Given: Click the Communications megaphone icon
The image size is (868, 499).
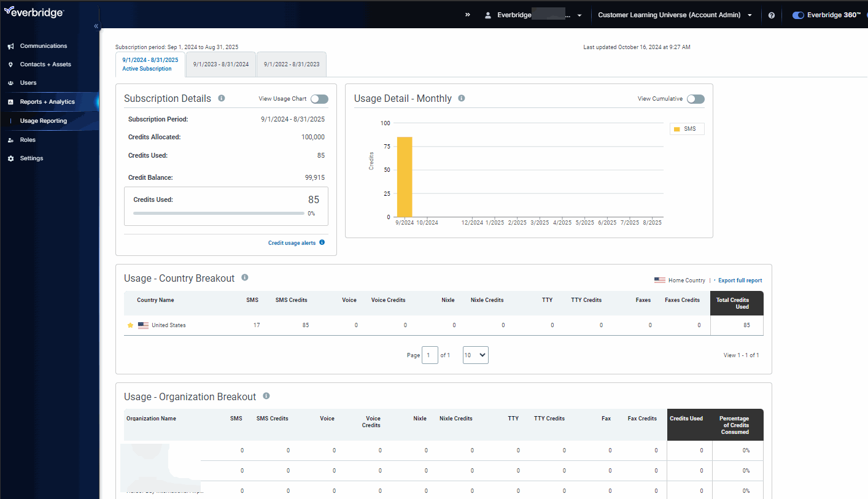Looking at the screenshot, I should [x=10, y=46].
